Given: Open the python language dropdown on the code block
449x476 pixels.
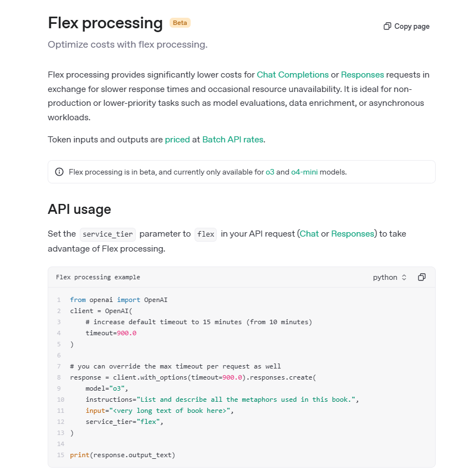Looking at the screenshot, I should coord(390,277).
